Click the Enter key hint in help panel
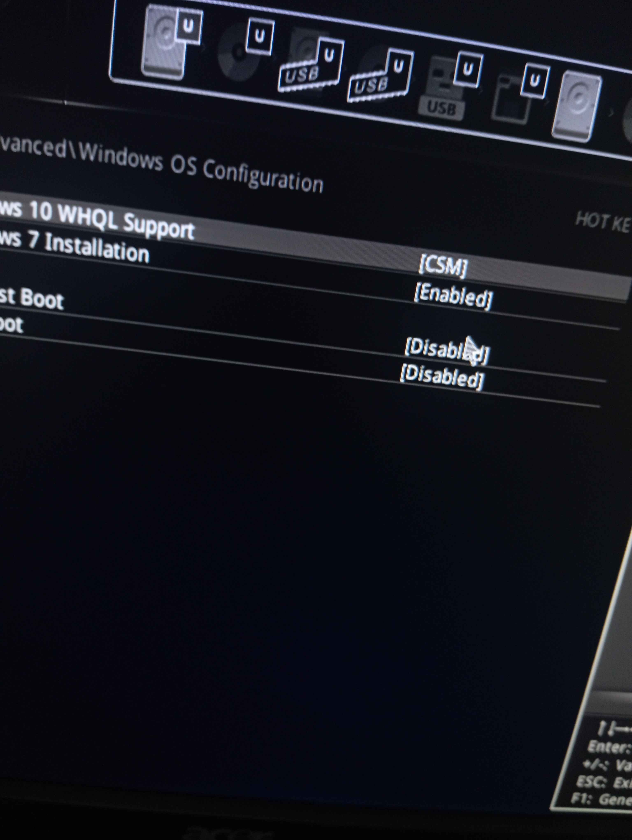Screen dimensions: 632x840 click(609, 747)
